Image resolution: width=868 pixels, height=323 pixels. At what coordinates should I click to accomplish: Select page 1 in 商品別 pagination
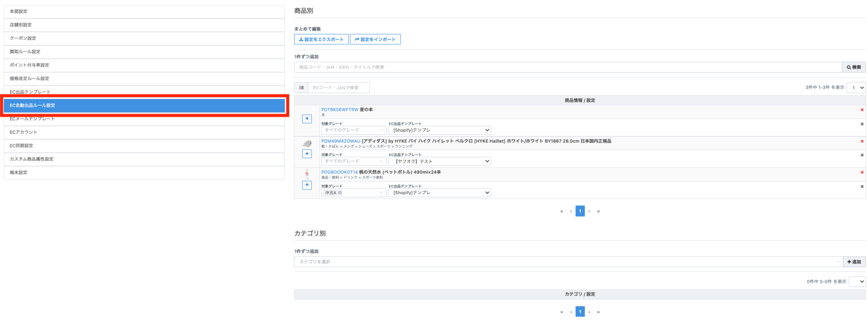[x=580, y=211]
